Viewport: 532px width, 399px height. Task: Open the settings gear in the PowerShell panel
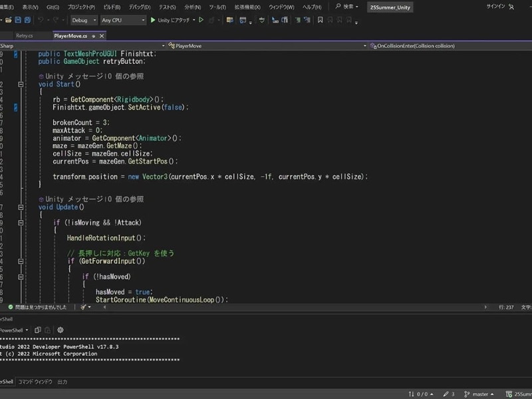click(x=60, y=329)
